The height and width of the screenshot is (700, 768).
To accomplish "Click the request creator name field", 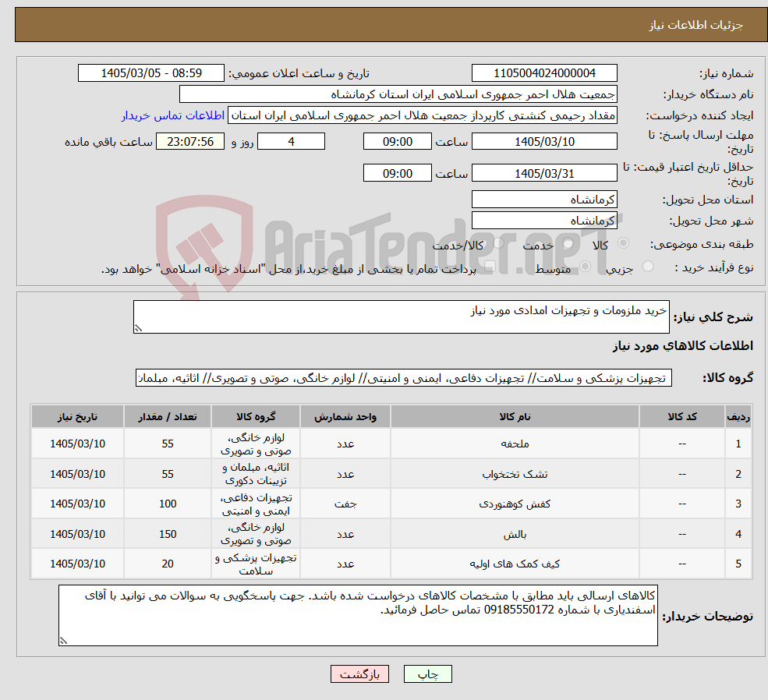I will (422, 115).
